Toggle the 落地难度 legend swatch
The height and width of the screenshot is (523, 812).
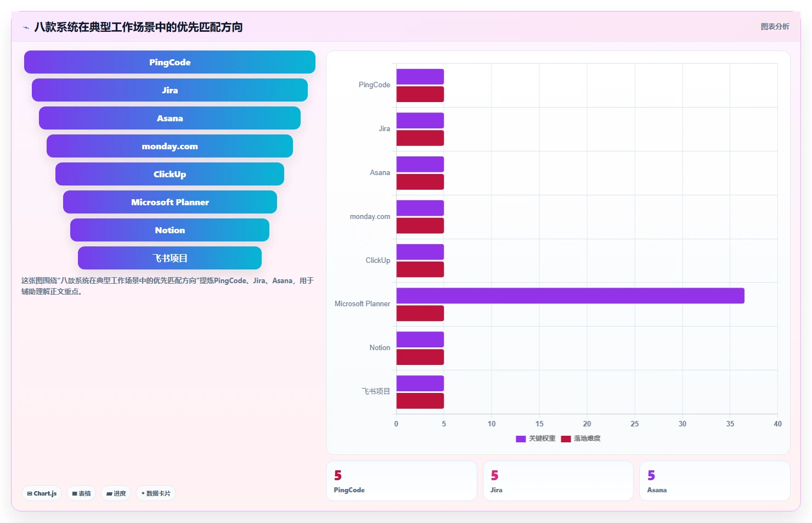(x=566, y=438)
